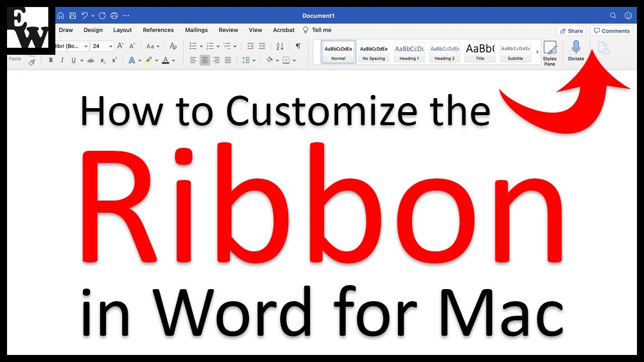Open the font size 24 dropdown
The width and height of the screenshot is (644, 362).
click(x=102, y=46)
